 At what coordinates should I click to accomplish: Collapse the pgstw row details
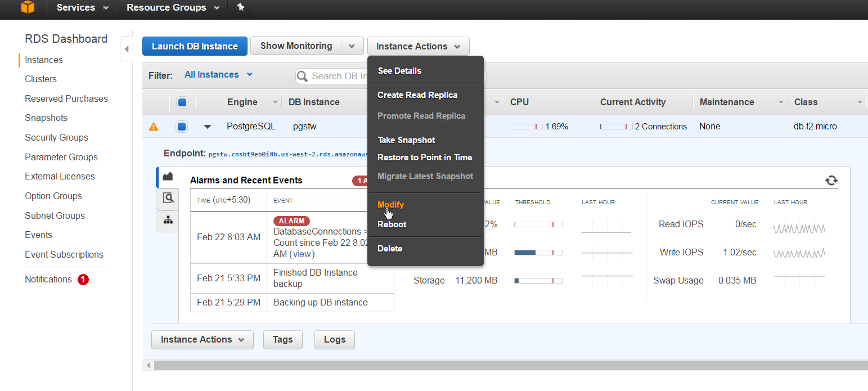[x=208, y=127]
